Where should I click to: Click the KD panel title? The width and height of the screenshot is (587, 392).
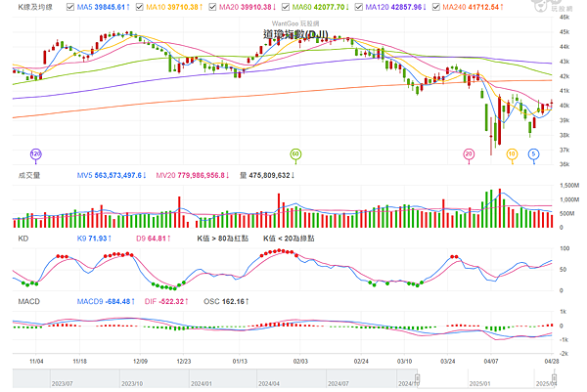point(23,239)
